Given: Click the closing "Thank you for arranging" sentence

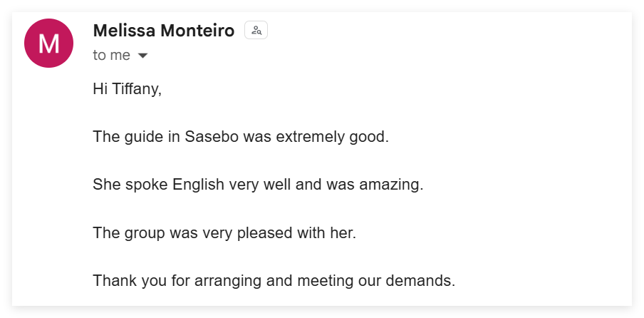Looking at the screenshot, I should coord(274,280).
